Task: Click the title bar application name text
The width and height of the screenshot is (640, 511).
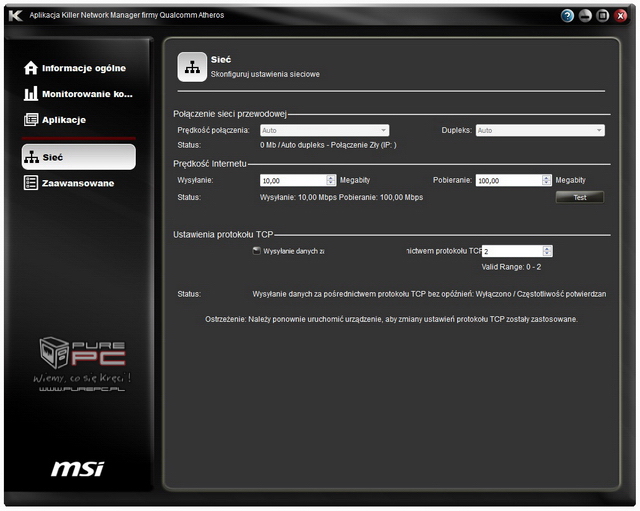Action: [127, 15]
